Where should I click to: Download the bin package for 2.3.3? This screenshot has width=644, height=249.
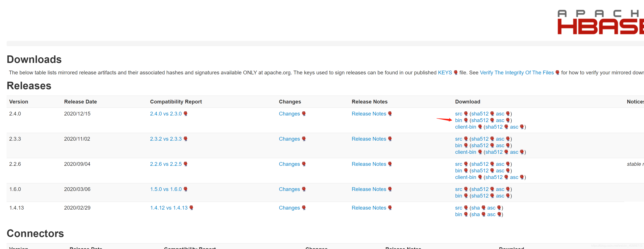coord(459,146)
